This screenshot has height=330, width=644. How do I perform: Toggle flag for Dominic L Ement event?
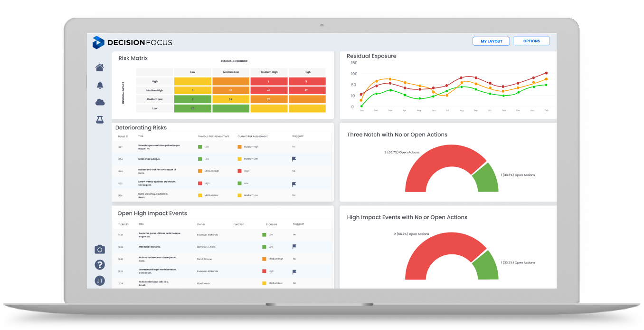point(294,247)
